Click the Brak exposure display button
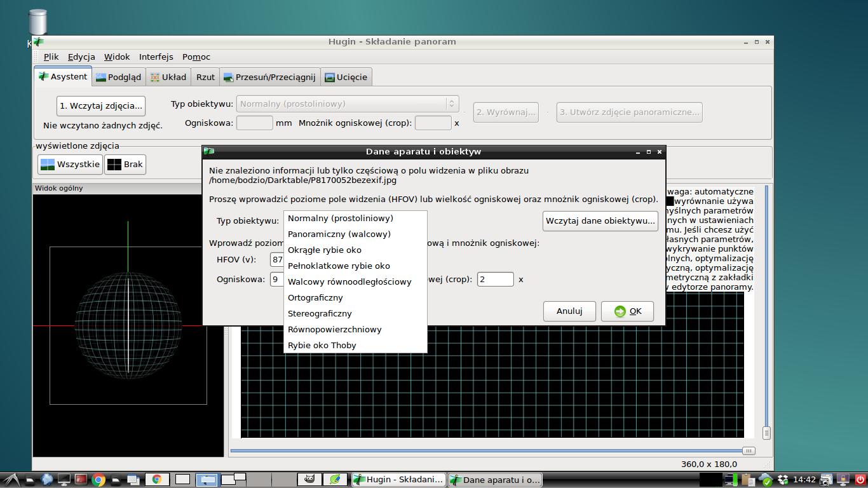868x488 pixels. coord(125,165)
